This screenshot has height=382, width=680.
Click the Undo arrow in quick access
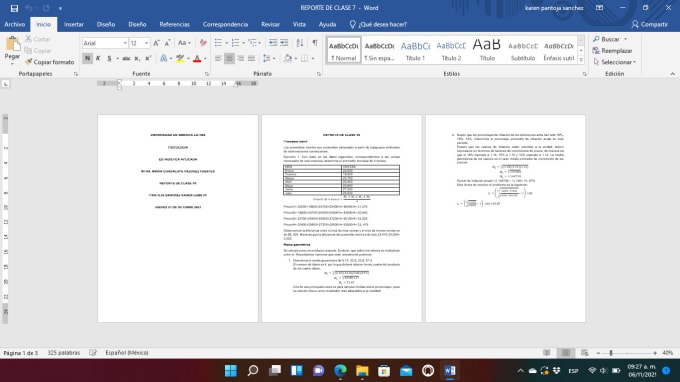[29, 8]
